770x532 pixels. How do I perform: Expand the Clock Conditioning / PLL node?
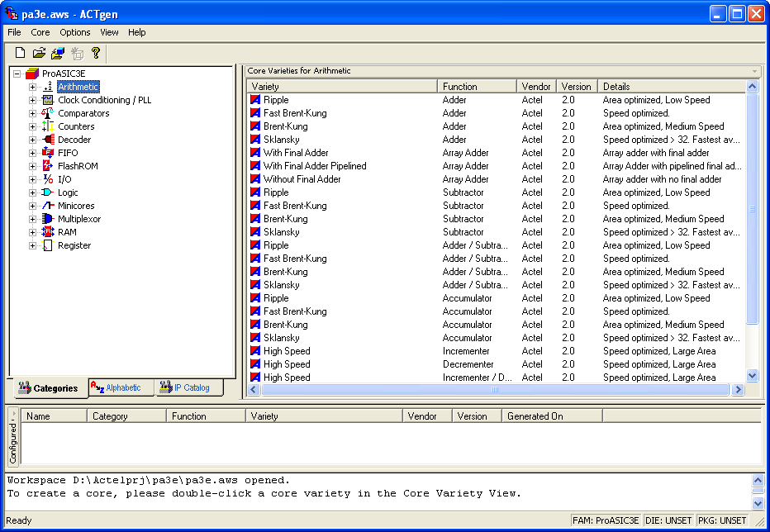tap(32, 100)
